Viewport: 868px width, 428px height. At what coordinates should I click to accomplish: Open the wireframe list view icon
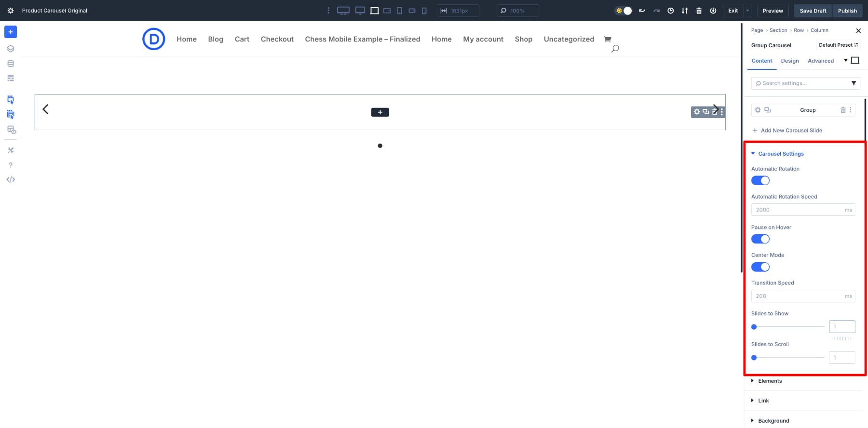tap(11, 78)
